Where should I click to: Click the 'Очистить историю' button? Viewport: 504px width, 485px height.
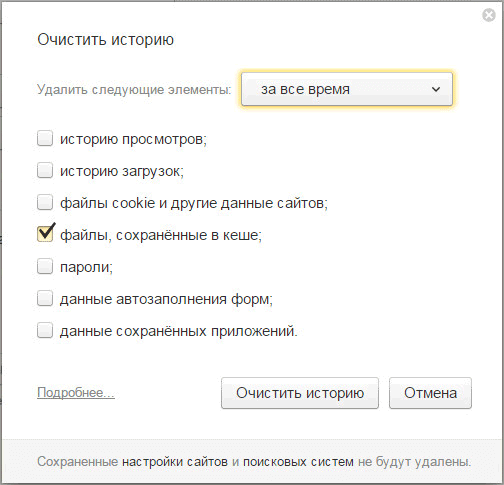300,393
